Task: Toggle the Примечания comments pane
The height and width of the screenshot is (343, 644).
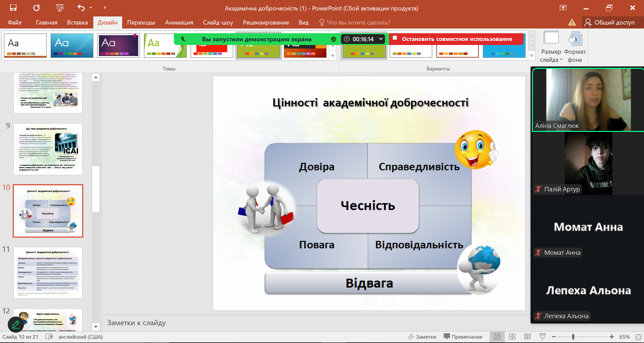Action: click(463, 337)
